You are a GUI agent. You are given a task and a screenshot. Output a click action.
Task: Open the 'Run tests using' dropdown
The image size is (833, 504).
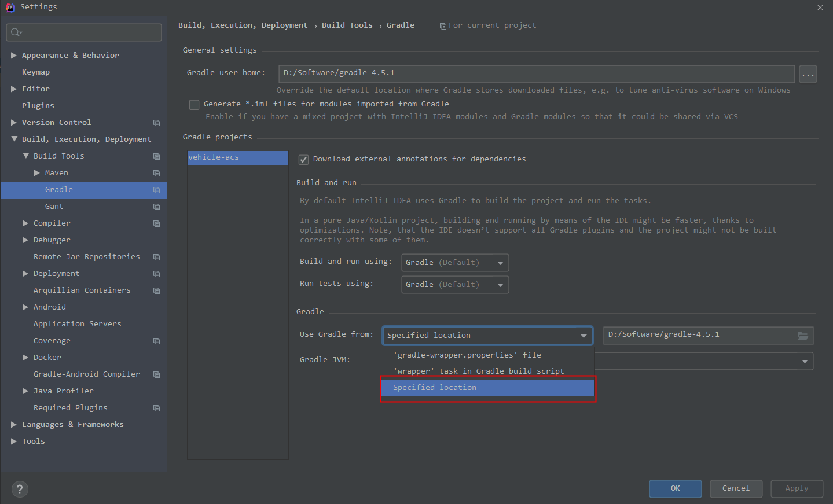pyautogui.click(x=455, y=285)
